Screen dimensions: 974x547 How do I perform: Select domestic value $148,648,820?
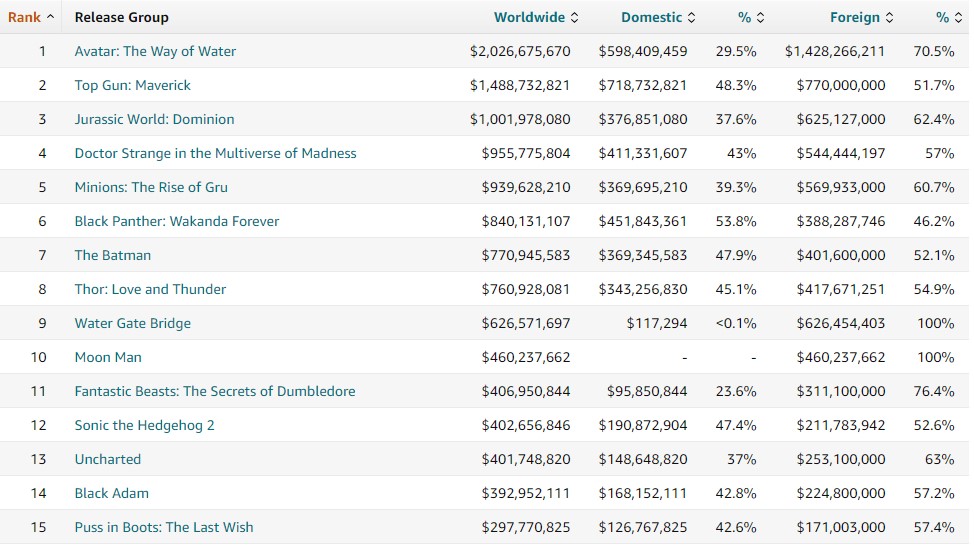pos(643,459)
